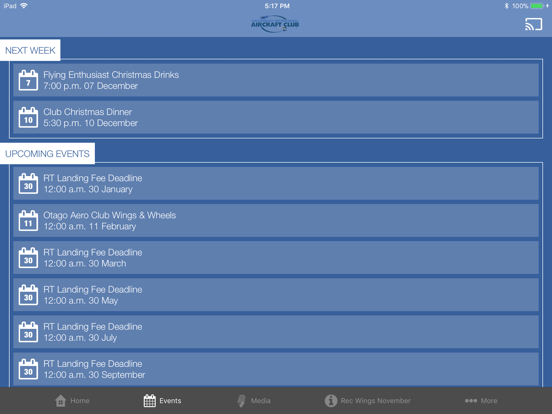Open Flying Enthusiast Christmas Drinks event

(x=276, y=80)
